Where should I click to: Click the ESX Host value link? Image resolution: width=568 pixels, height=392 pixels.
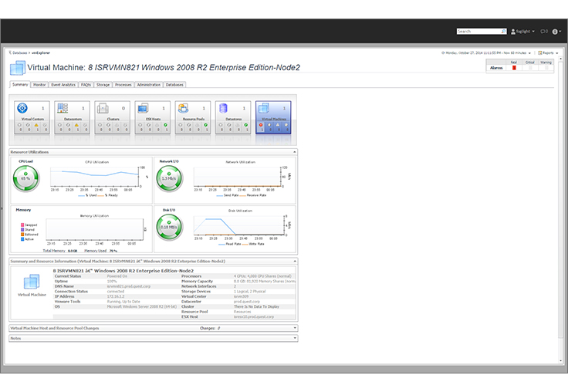point(254,316)
